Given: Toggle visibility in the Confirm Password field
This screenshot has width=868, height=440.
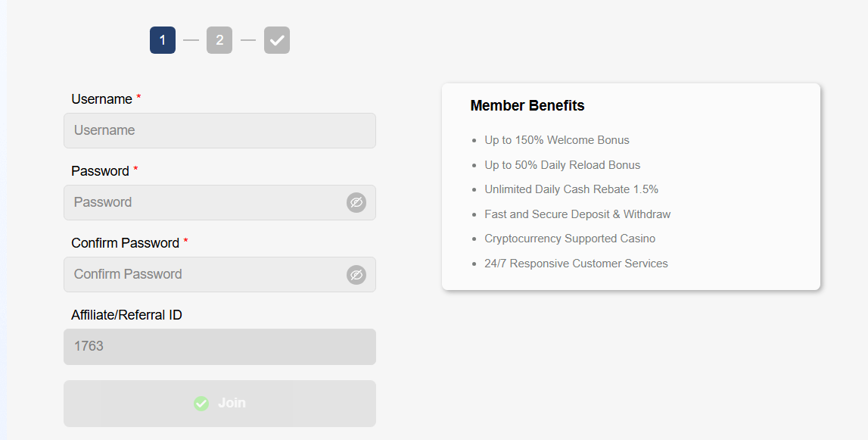Looking at the screenshot, I should coord(356,274).
